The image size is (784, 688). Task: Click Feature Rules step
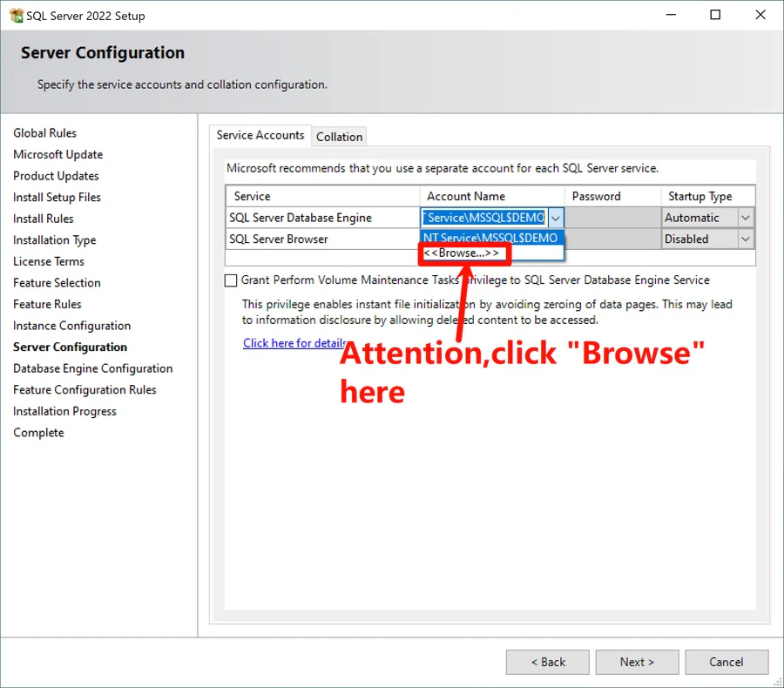pos(47,304)
